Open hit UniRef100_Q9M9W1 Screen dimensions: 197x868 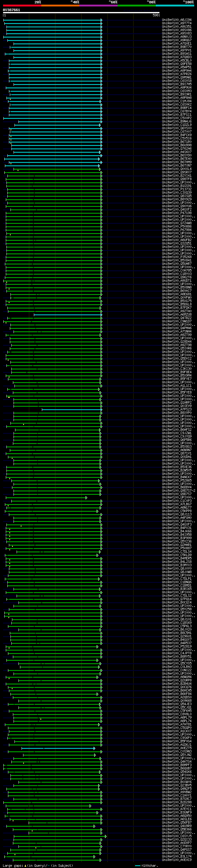pyautogui.click(x=177, y=78)
